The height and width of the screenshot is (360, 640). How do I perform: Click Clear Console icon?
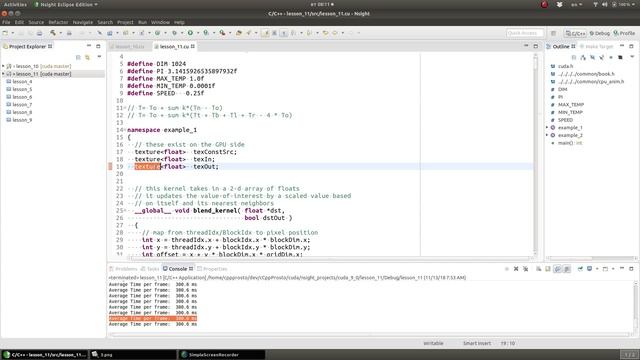(x=539, y=269)
